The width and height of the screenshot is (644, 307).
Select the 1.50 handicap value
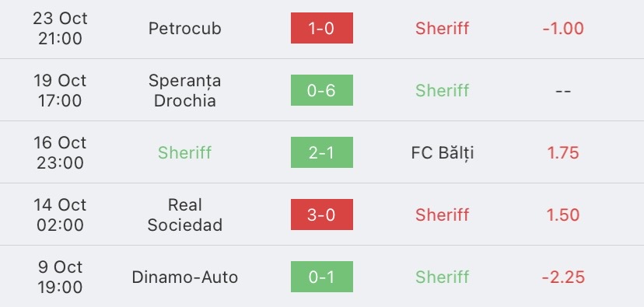pyautogui.click(x=563, y=215)
